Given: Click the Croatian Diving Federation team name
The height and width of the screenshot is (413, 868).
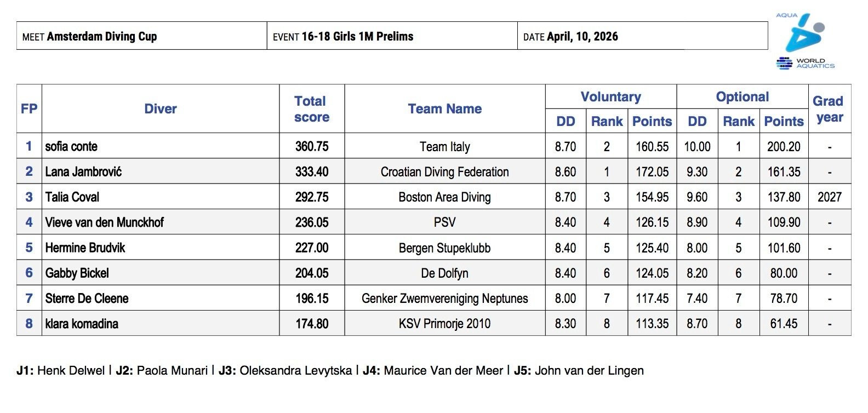Looking at the screenshot, I should tap(444, 172).
